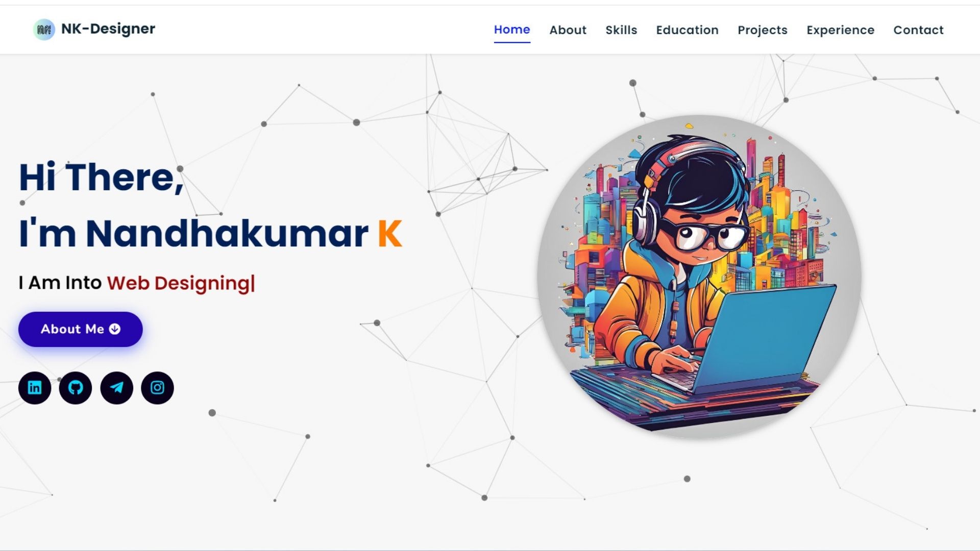Screen dimensions: 980x551
Task: Navigate to Education section
Action: point(687,30)
